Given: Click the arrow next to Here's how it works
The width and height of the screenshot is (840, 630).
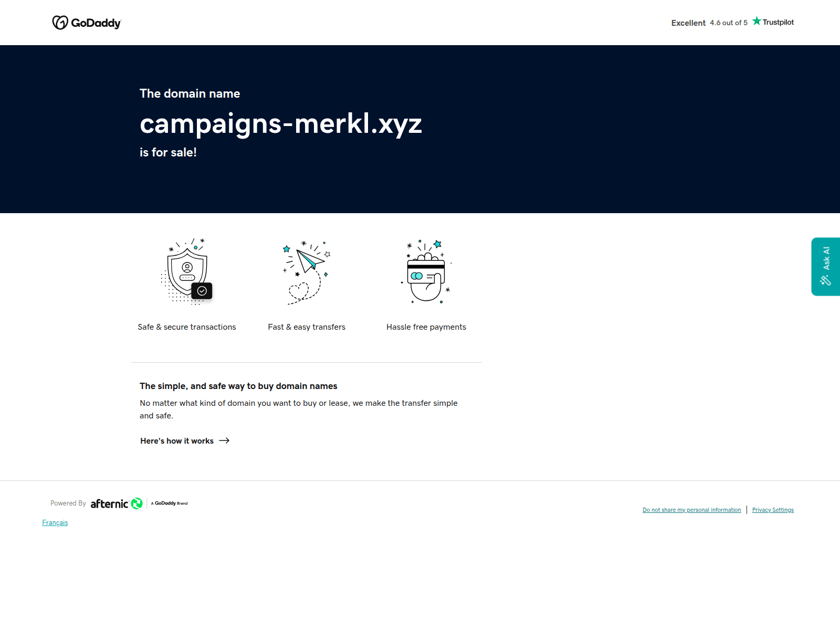Looking at the screenshot, I should click(x=224, y=441).
